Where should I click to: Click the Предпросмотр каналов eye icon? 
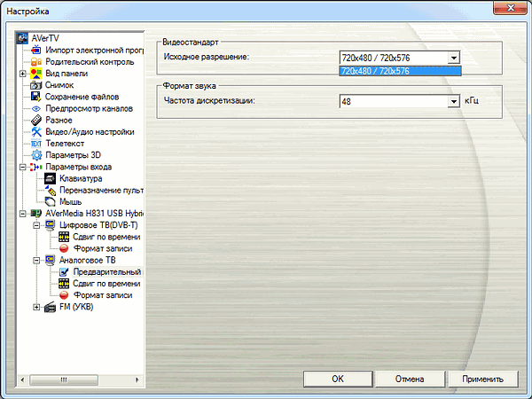tap(36, 108)
